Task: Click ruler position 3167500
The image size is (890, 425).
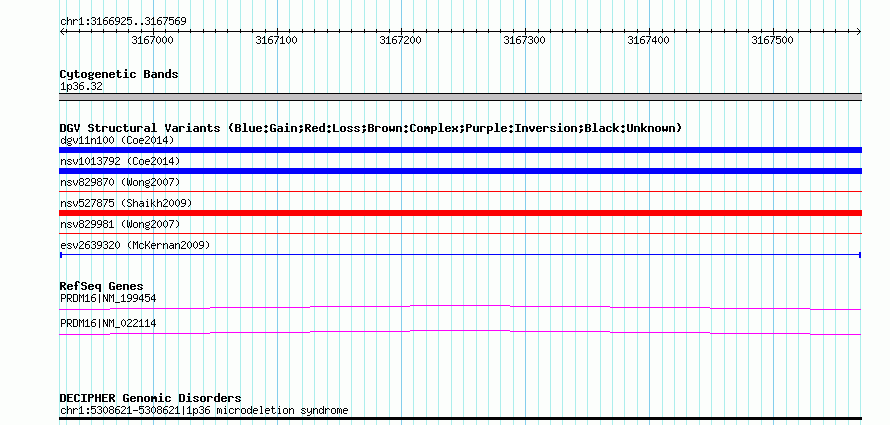Action: [773, 40]
